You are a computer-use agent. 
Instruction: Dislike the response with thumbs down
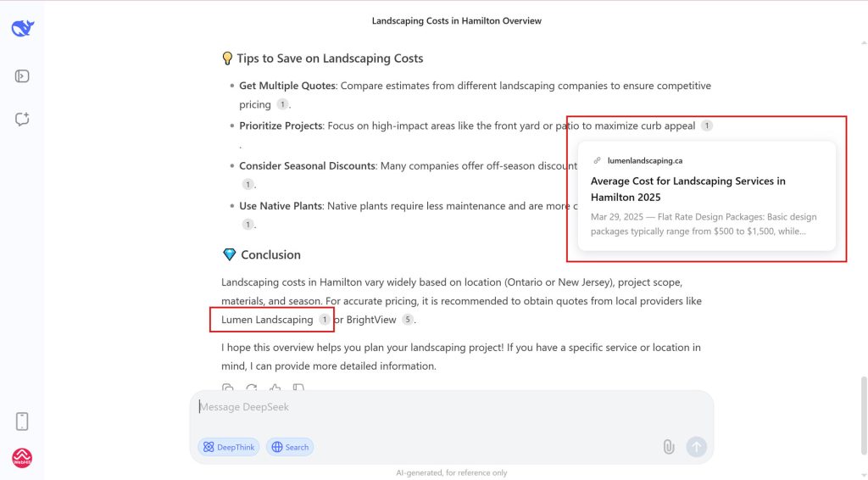[x=298, y=389]
